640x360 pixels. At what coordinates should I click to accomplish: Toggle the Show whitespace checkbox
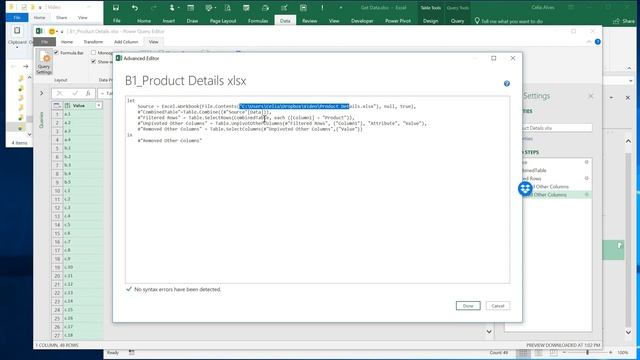click(93, 62)
